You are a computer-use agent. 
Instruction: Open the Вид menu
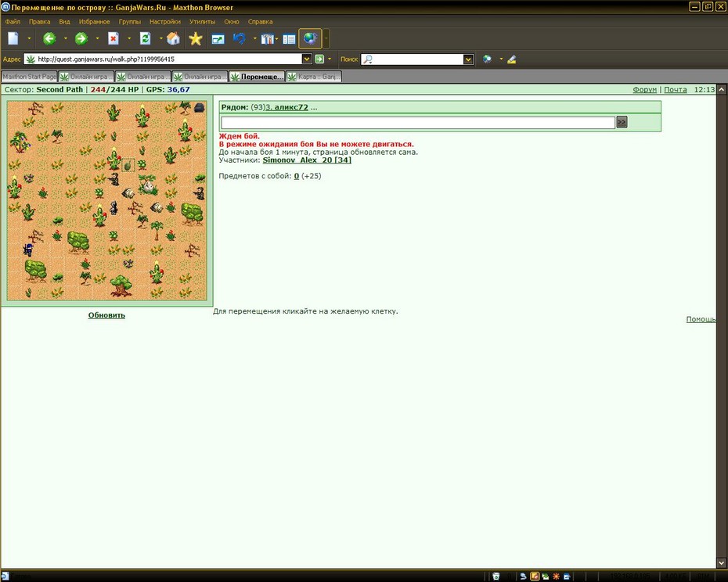[64, 21]
